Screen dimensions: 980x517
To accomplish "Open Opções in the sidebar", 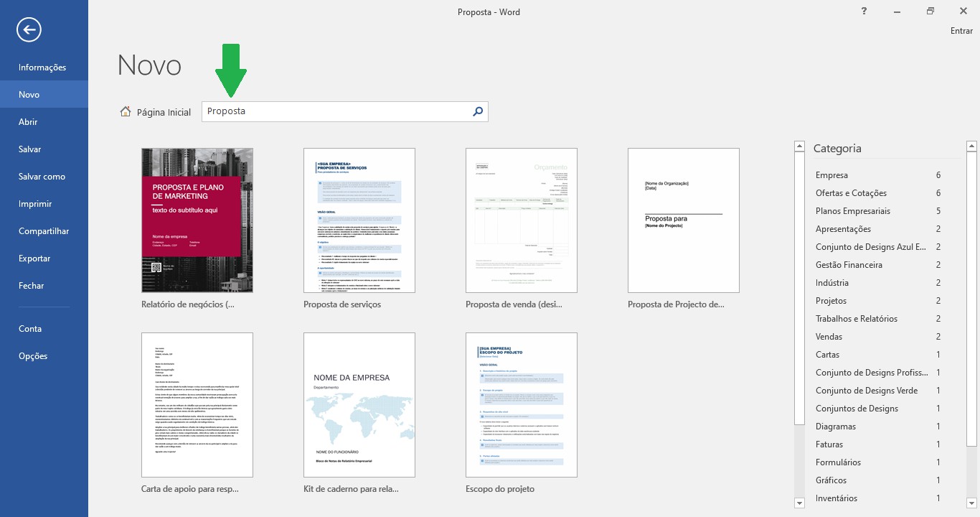I will 44,356.
